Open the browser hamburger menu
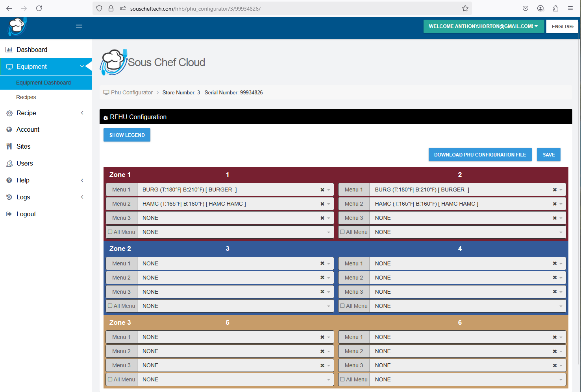The width and height of the screenshot is (581, 392). 570,8
